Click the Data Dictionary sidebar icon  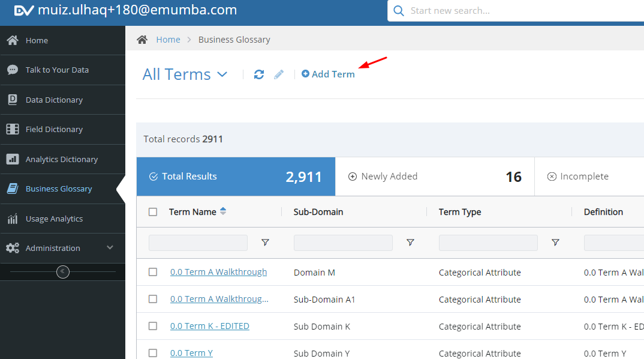pos(13,100)
